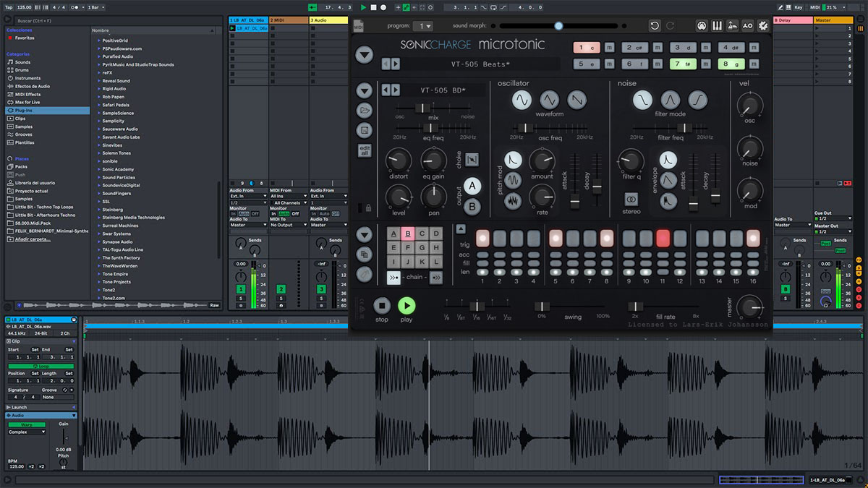This screenshot has height=488, width=868.
Task: Open the program number dropdown
Action: 425,26
